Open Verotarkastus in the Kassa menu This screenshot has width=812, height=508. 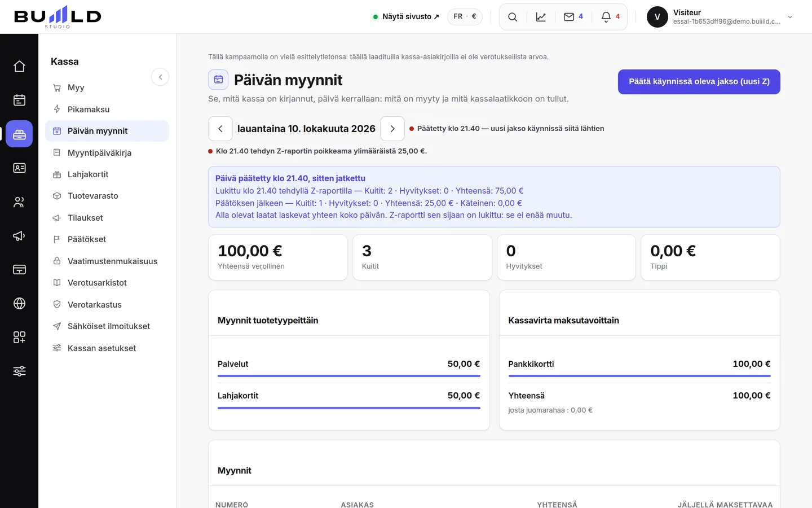[107, 305]
